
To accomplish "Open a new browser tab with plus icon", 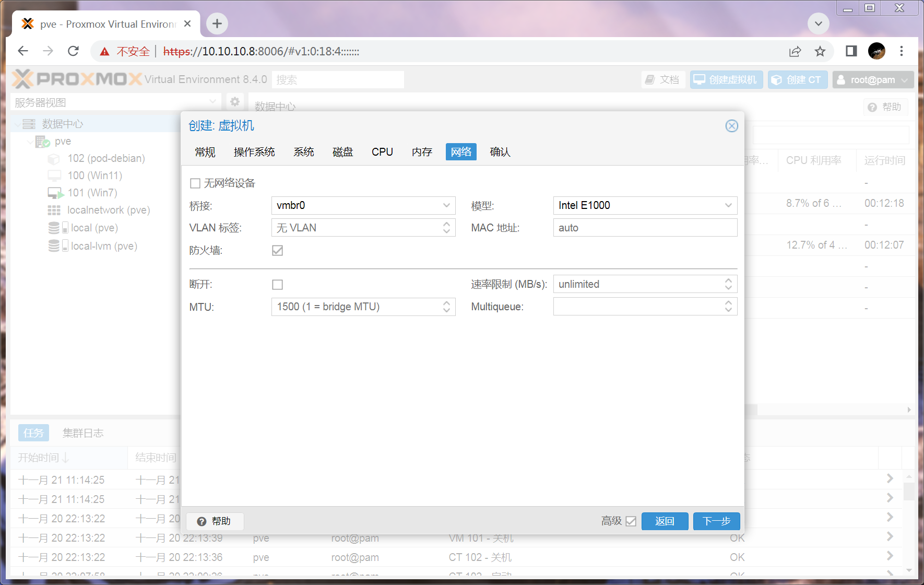I will (217, 24).
